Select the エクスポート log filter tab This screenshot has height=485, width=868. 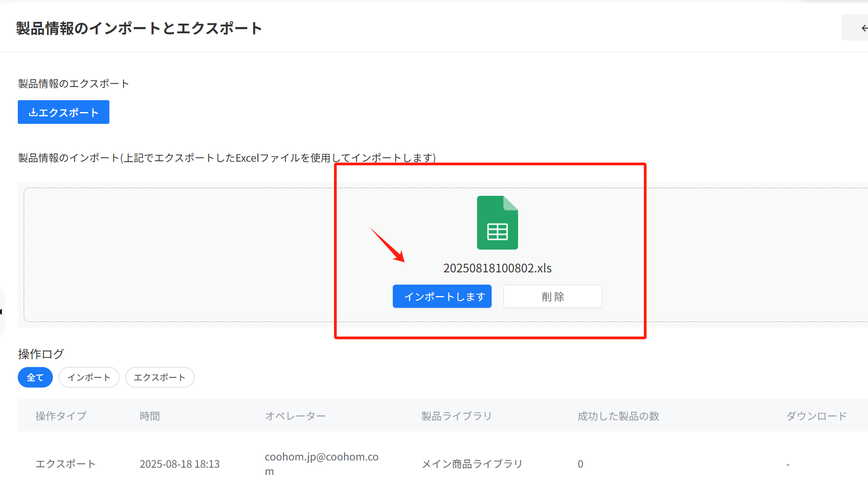point(159,378)
